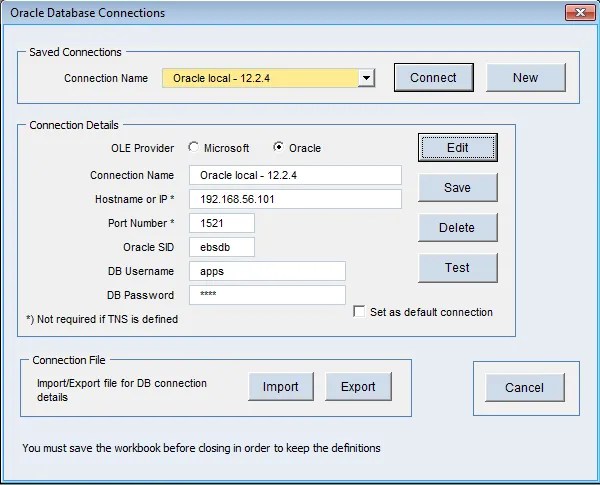Click the Connect button
Viewport: 600px width, 485px height.
[x=434, y=78]
